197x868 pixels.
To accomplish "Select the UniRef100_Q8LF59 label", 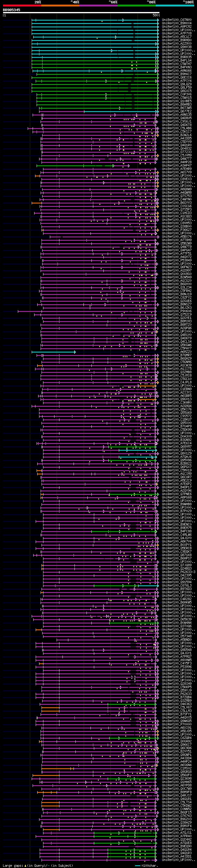I will [x=177, y=88].
